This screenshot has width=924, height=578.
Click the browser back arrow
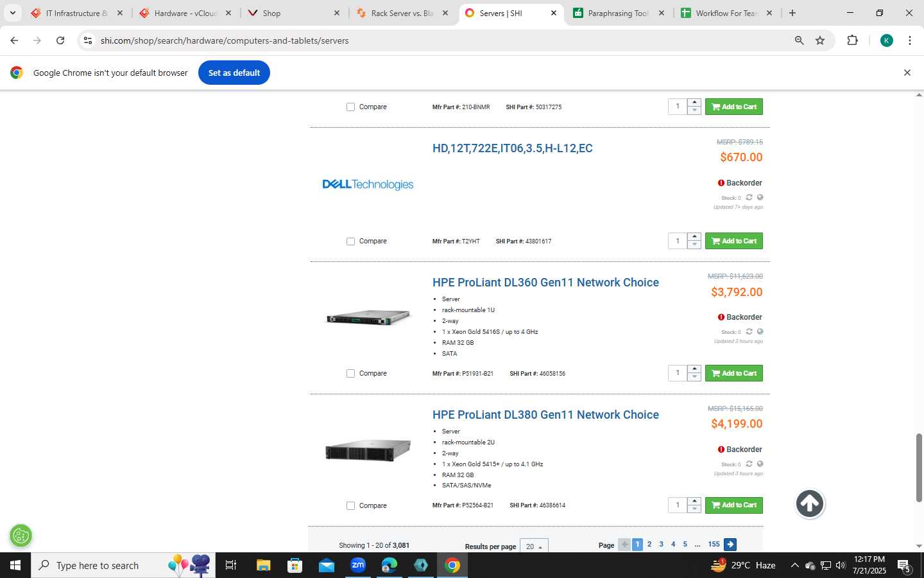point(14,40)
